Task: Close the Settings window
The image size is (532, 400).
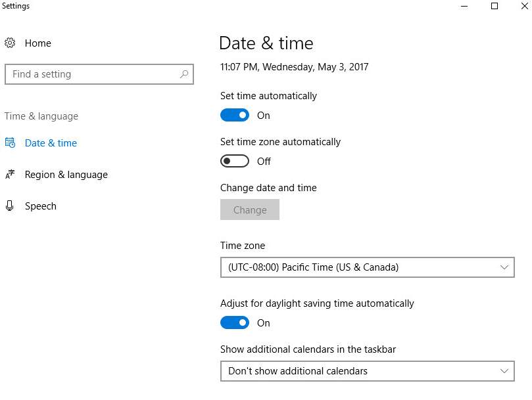Action: [525, 6]
